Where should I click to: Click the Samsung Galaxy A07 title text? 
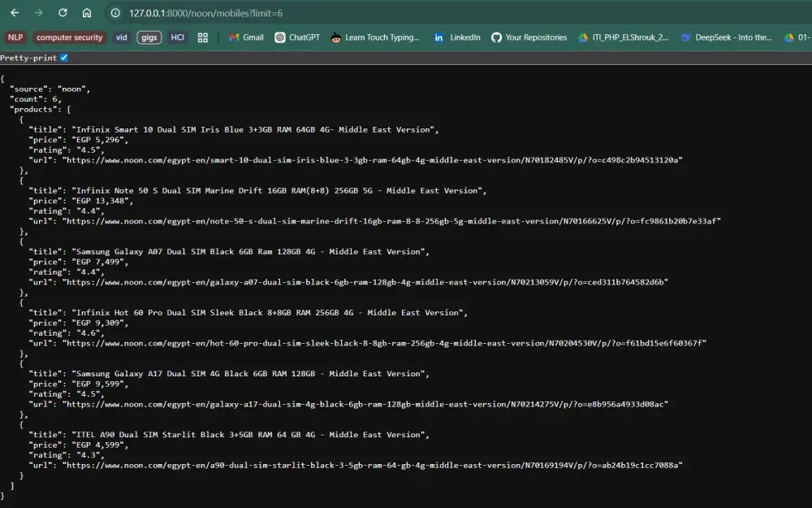250,252
